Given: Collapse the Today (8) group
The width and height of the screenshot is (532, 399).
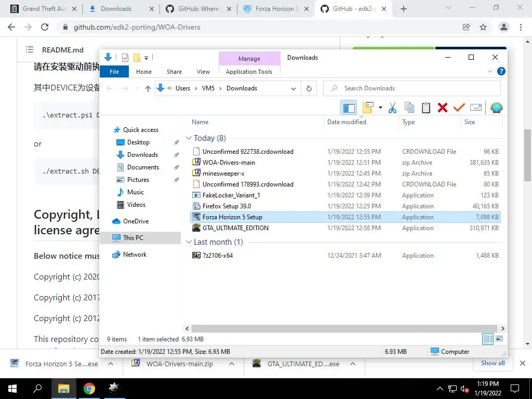Looking at the screenshot, I should click(189, 138).
